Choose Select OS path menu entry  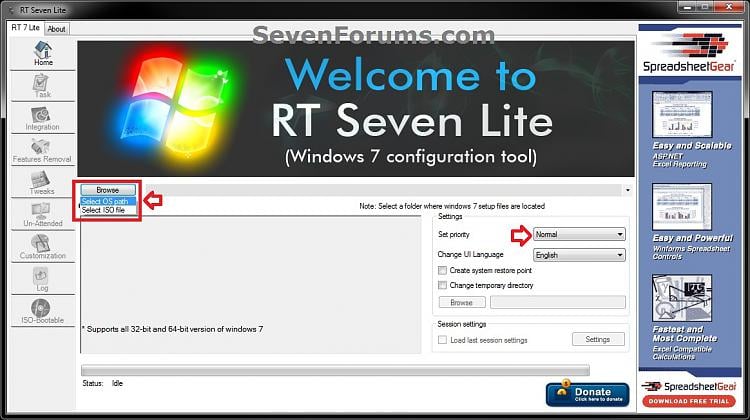click(108, 201)
